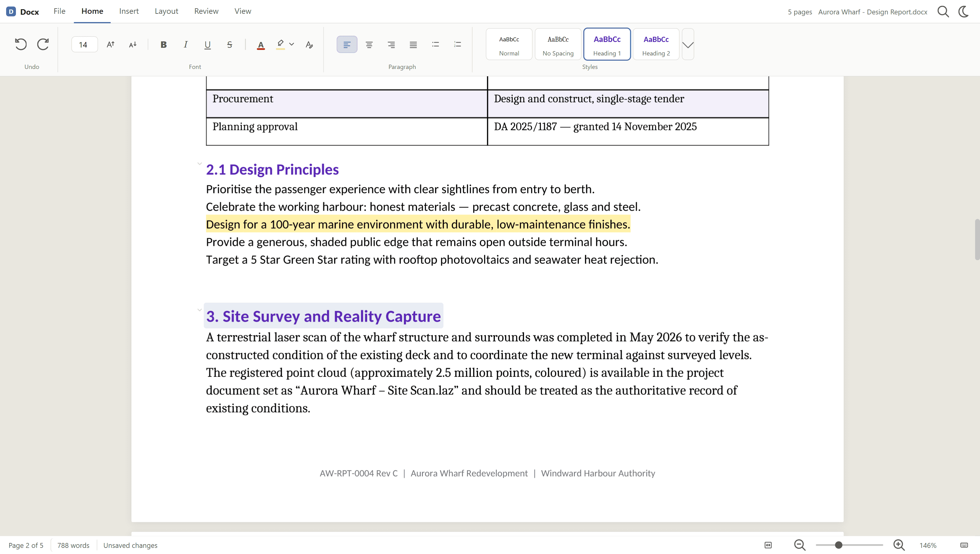980x554 pixels.
Task: Apply the Heading 2 style
Action: coord(656,44)
